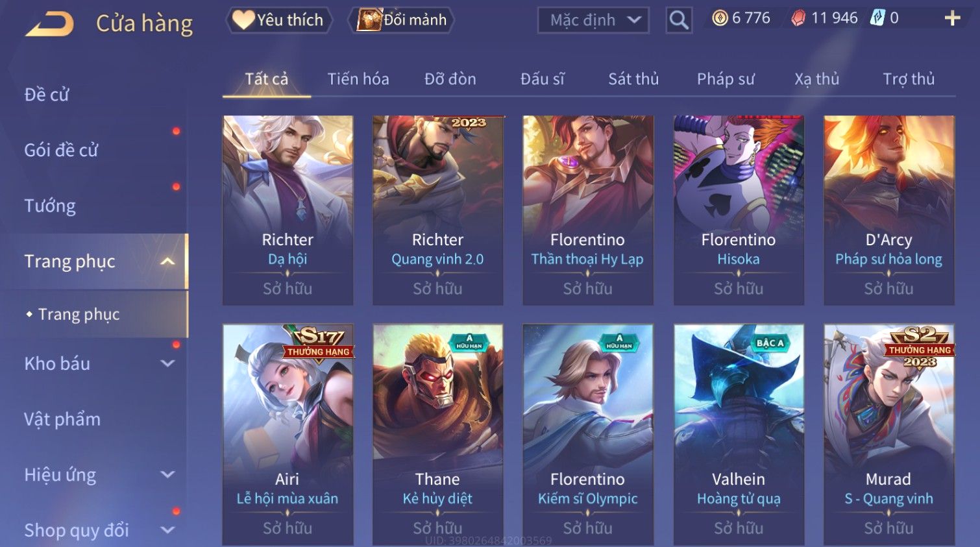
Task: Go back using the yellow arrow icon
Action: pyautogui.click(x=49, y=24)
